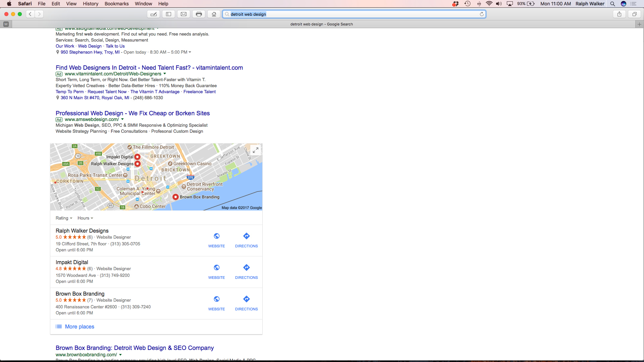
Task: Click Ralph Walker Designs map pin
Action: 138,164
